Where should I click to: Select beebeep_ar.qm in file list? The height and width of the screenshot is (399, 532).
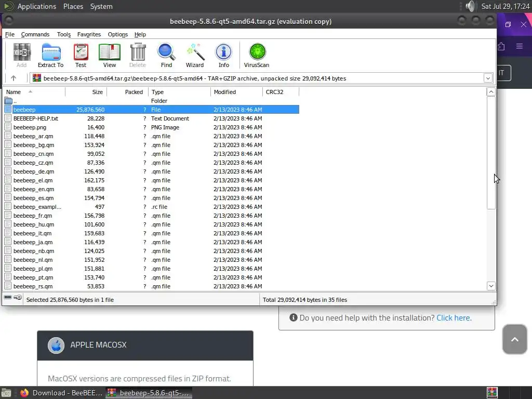[152, 136]
